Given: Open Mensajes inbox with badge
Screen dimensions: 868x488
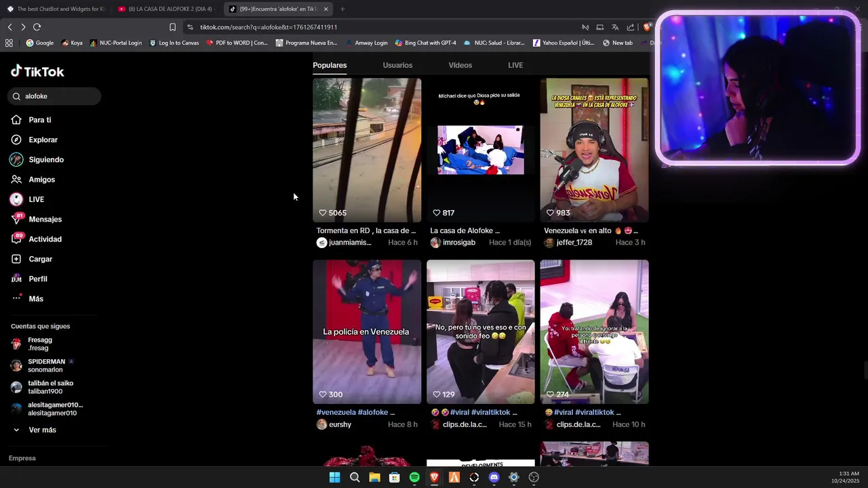Looking at the screenshot, I should [x=36, y=219].
